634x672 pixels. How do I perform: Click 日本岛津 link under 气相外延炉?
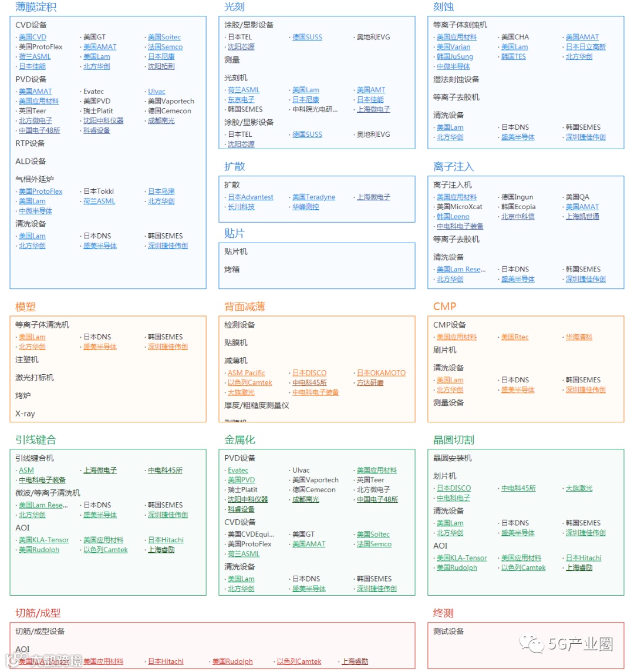(161, 191)
